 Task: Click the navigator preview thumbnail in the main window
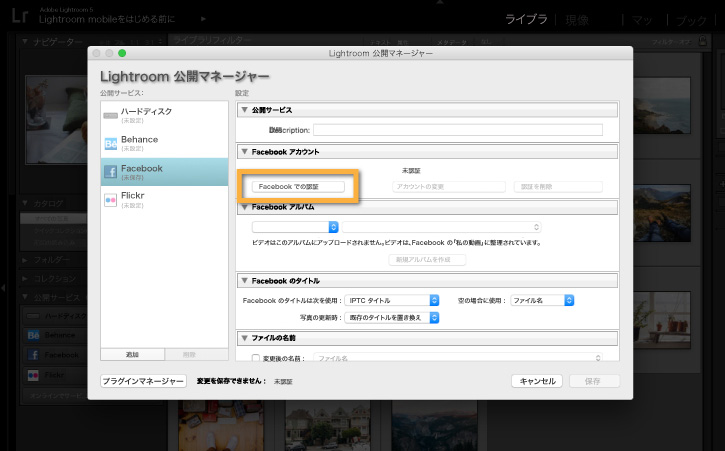[x=56, y=120]
